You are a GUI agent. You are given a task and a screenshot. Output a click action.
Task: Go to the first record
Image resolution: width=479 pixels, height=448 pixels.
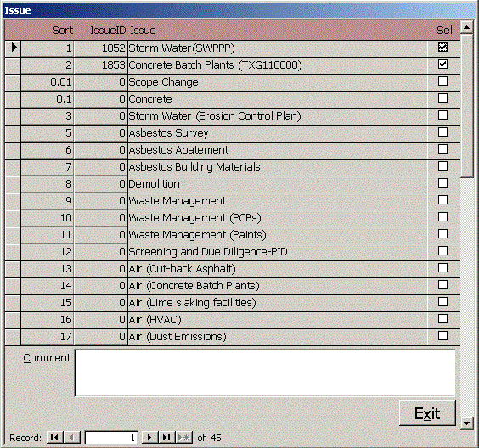click(54, 437)
